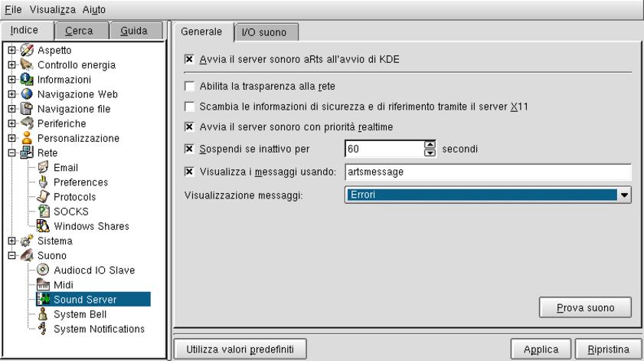Viewport: 644px width, 361px height.
Task: Expand the Aspetto tree category
Action: [12, 50]
